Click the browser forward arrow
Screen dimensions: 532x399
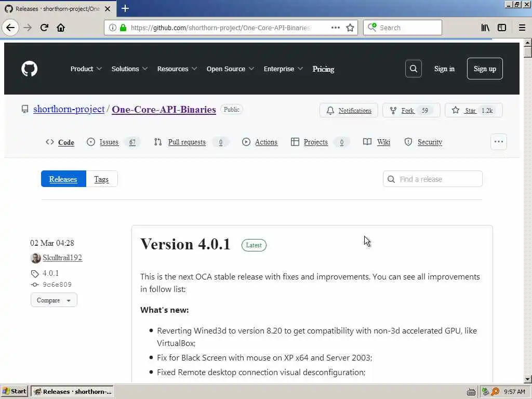point(28,28)
